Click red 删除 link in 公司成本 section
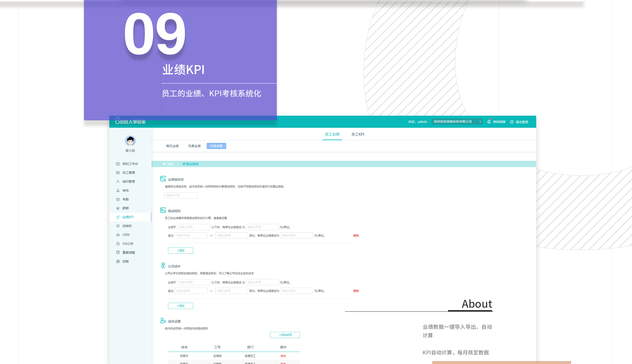 point(356,291)
